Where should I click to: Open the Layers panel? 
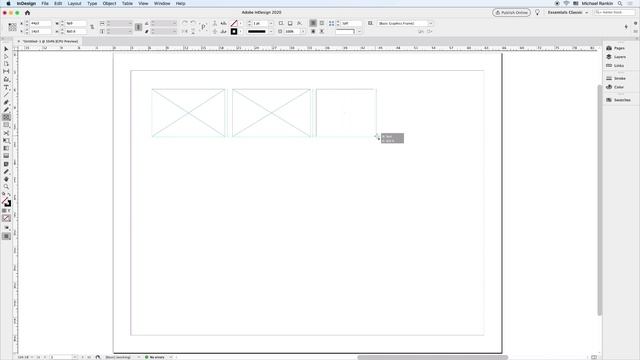pyautogui.click(x=616, y=57)
